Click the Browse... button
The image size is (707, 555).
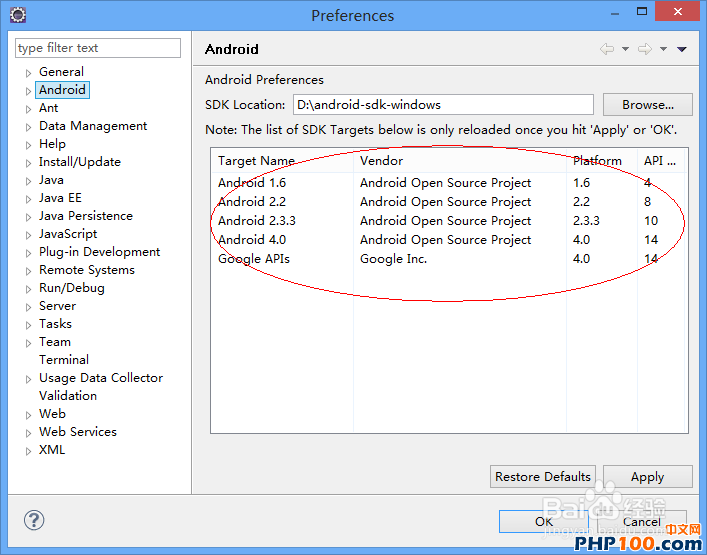click(x=647, y=105)
